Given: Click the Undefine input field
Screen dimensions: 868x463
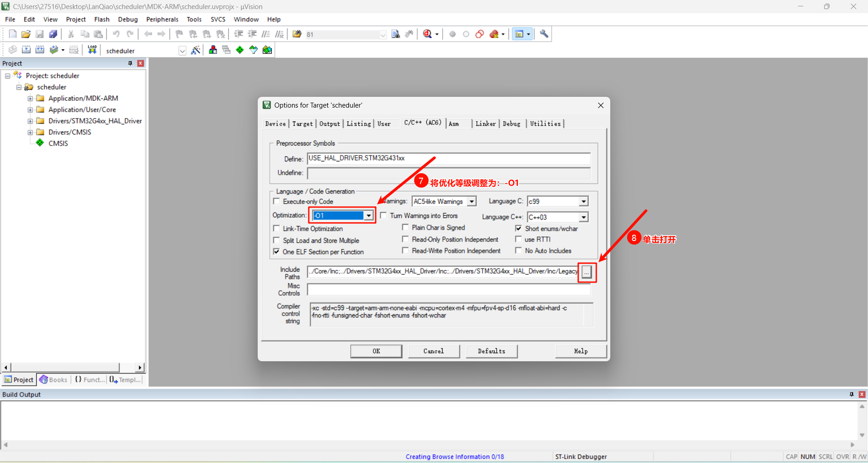Looking at the screenshot, I should point(449,173).
